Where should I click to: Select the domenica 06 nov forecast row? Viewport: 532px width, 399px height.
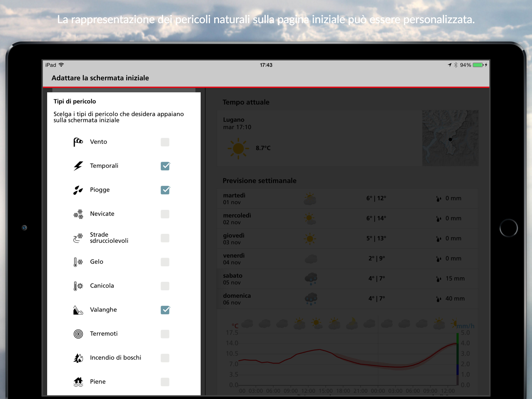tap(348, 299)
